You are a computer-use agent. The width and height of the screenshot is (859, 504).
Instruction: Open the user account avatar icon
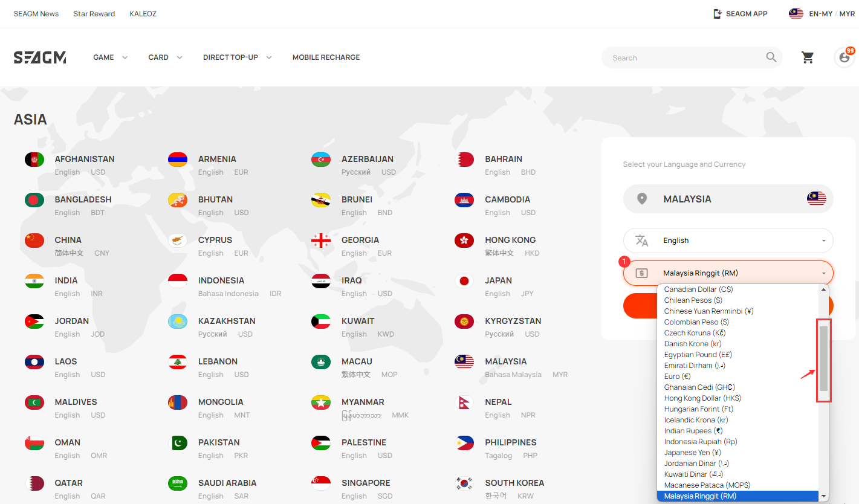(x=844, y=57)
